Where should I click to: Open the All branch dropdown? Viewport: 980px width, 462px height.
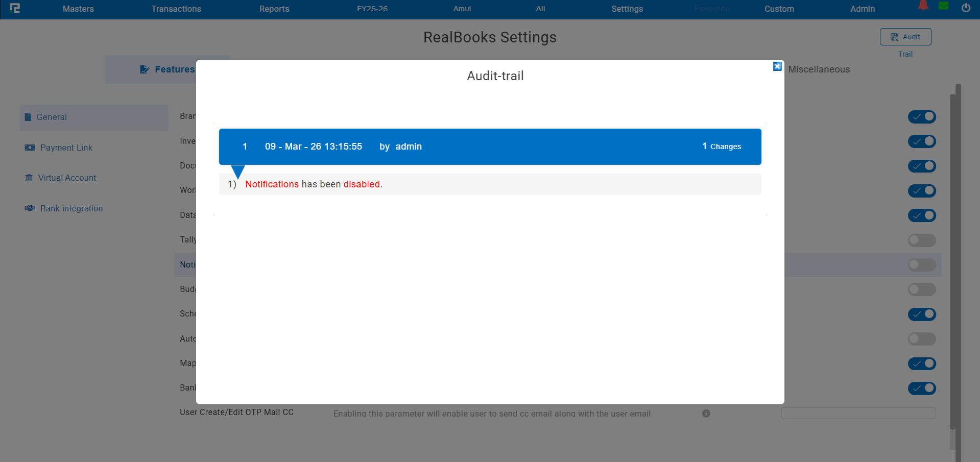tap(540, 9)
